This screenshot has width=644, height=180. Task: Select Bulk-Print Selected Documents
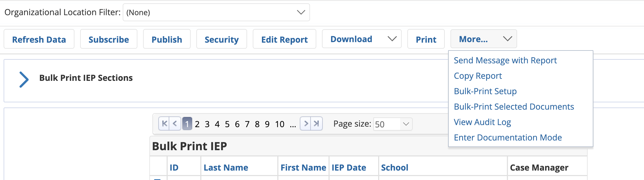click(x=514, y=106)
